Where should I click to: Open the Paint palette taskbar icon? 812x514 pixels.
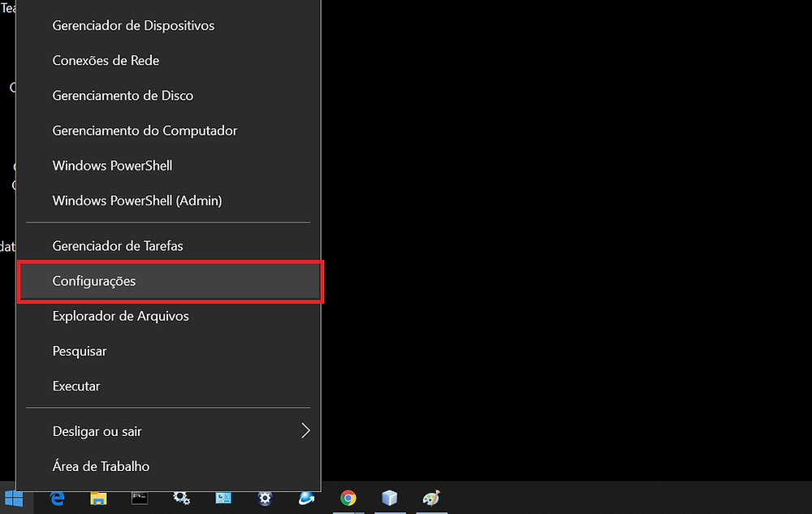point(431,499)
